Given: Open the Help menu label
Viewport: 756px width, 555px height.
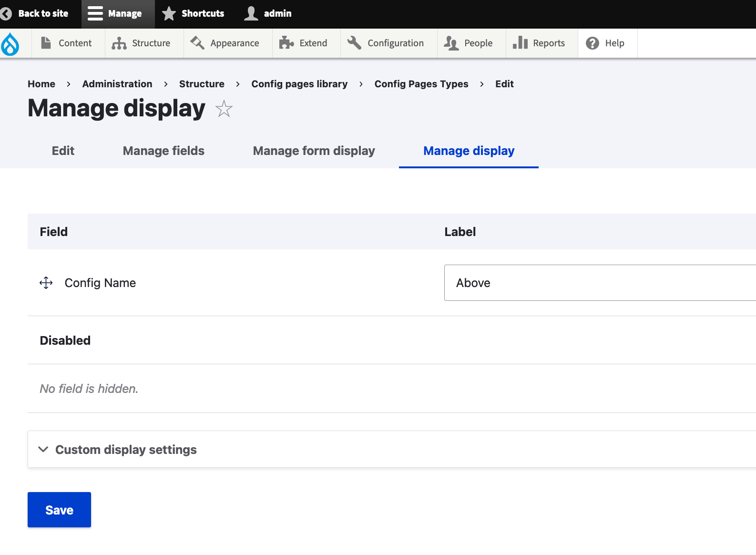Looking at the screenshot, I should (614, 43).
